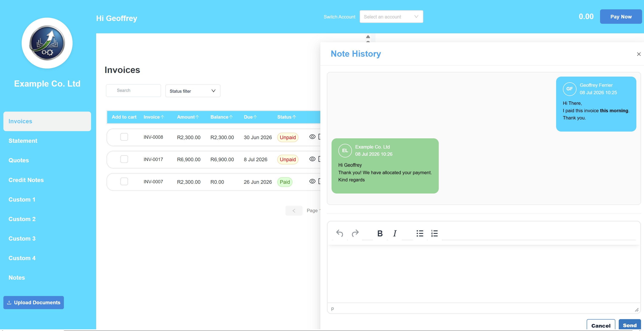Click the EL avatar on company note
The width and height of the screenshot is (644, 331).
(345, 150)
